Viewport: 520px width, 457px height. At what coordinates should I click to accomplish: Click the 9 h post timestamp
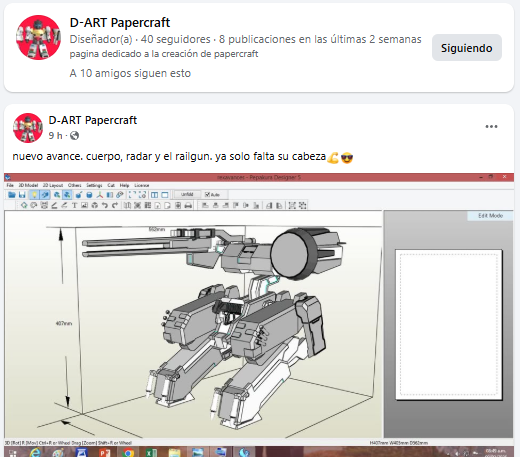pyautogui.click(x=55, y=136)
